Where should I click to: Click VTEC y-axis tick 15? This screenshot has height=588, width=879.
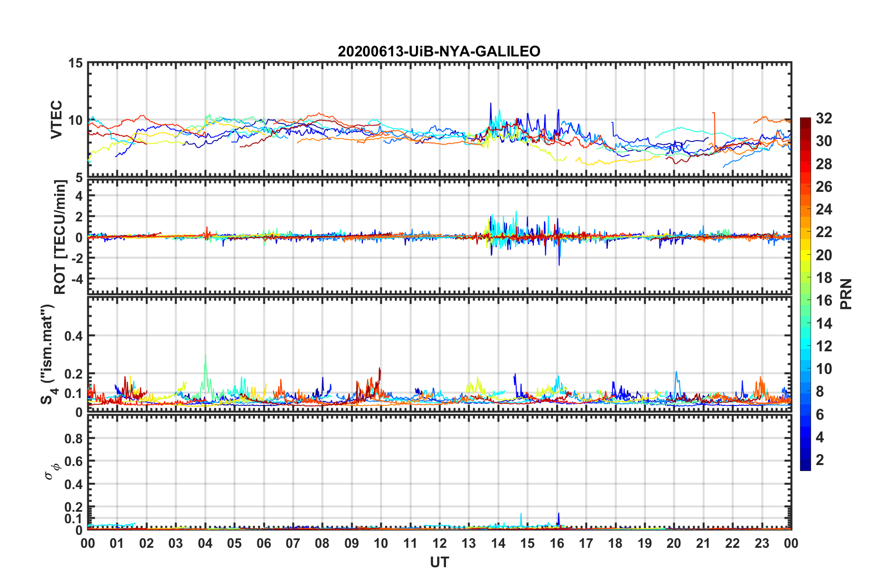click(x=75, y=63)
